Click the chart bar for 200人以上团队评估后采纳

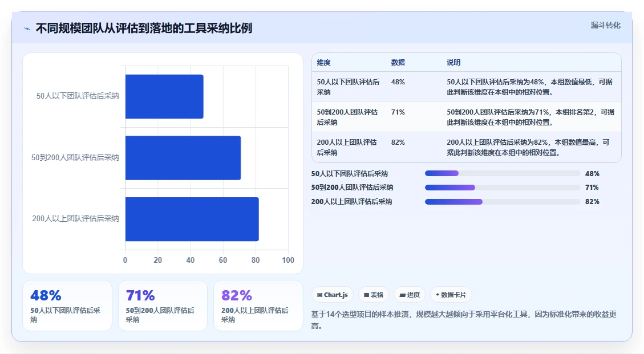click(x=192, y=219)
